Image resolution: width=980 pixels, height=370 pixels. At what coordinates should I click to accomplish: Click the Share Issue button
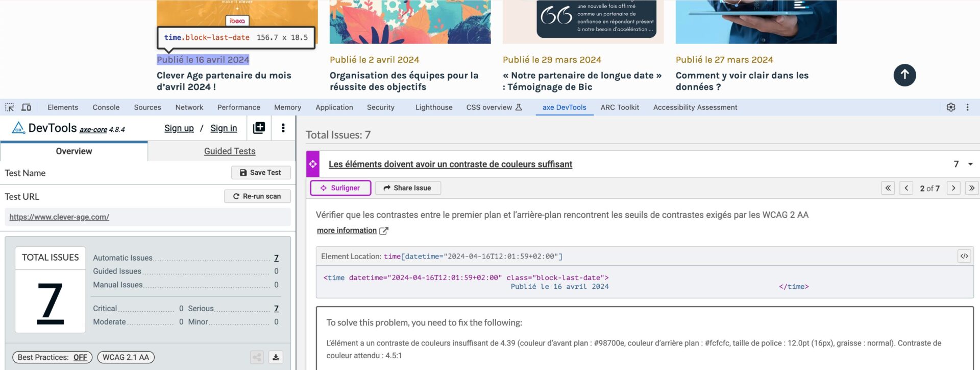tap(408, 188)
